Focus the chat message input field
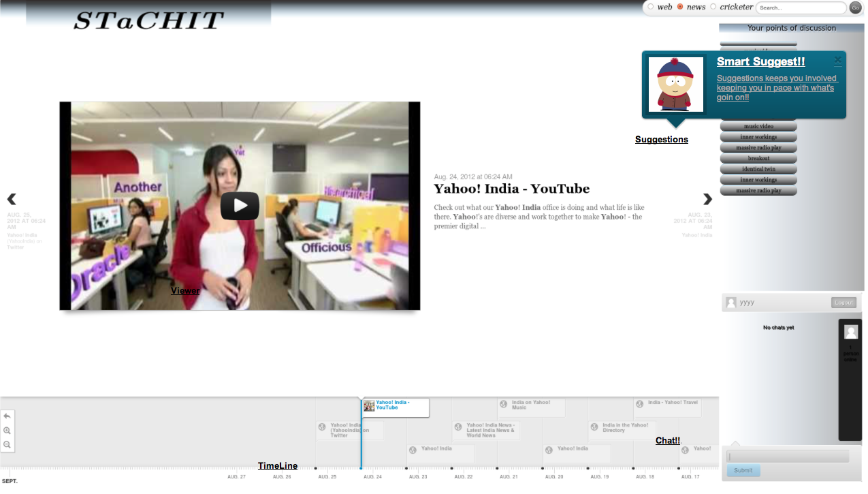 click(788, 457)
